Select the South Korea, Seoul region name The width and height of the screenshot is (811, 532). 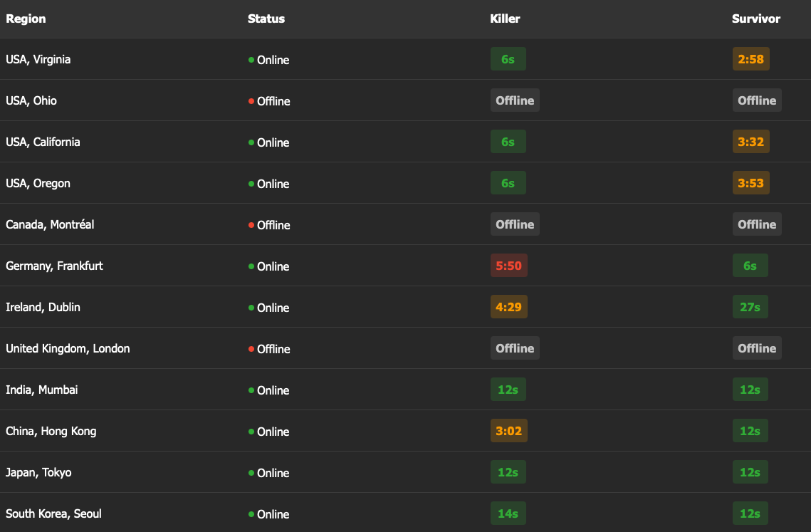[53, 514]
